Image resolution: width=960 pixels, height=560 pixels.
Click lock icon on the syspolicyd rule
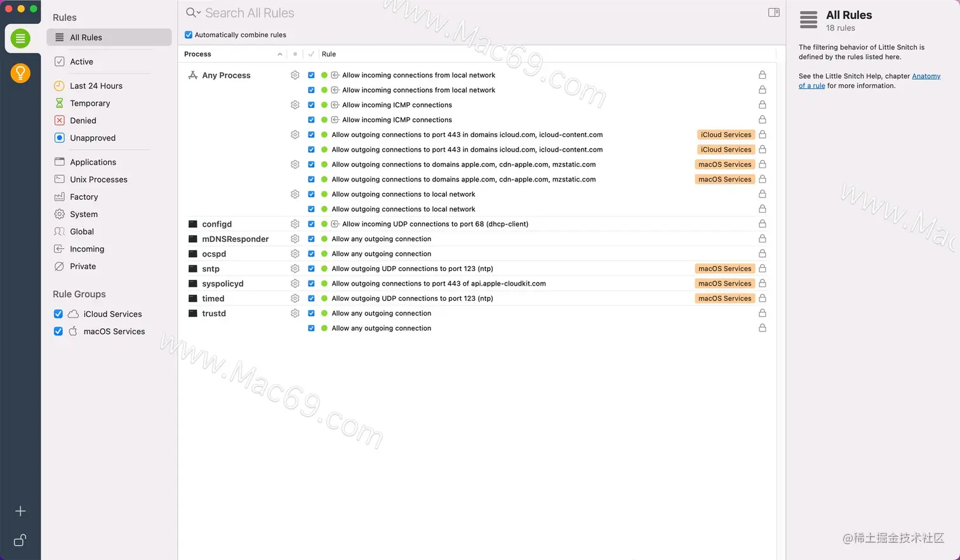coord(763,283)
